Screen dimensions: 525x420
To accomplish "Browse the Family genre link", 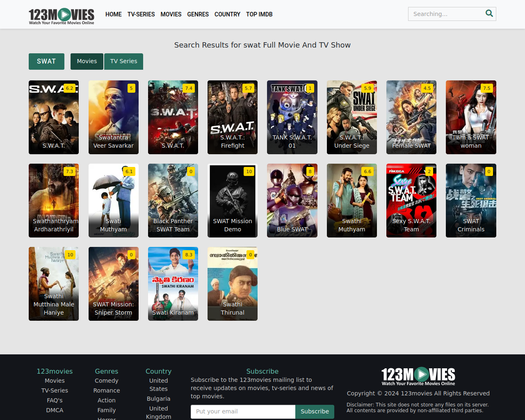I will pyautogui.click(x=107, y=410).
